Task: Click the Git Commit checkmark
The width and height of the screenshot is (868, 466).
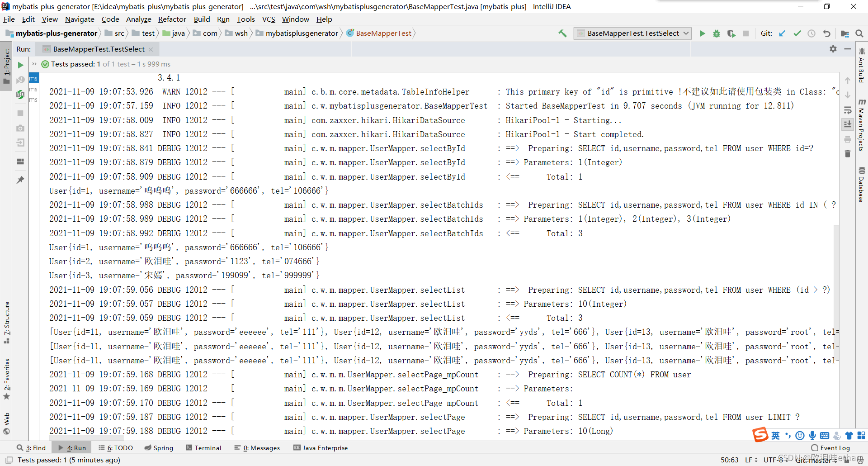Action: pos(797,33)
